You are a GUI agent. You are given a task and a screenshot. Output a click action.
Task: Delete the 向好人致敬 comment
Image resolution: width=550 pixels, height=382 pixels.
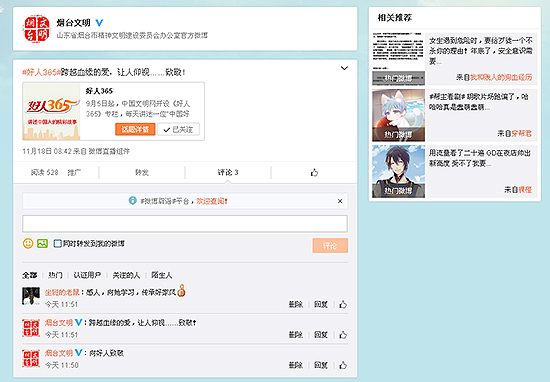[x=296, y=365]
